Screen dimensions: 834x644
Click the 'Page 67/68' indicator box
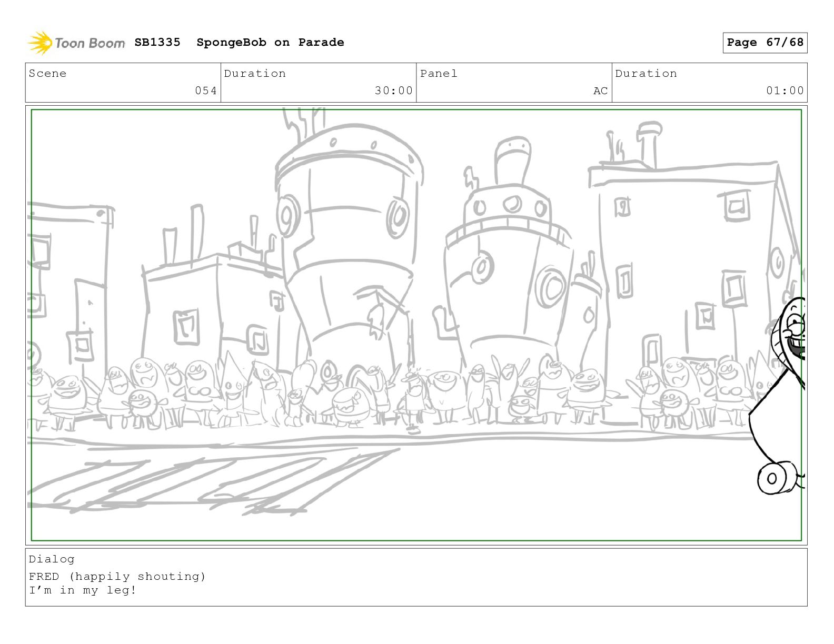pyautogui.click(x=765, y=43)
